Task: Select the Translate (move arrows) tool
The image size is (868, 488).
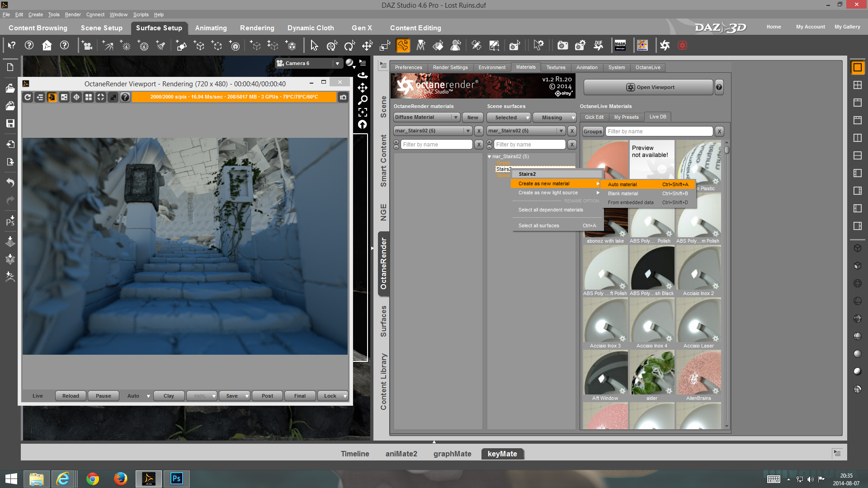Action: click(367, 45)
